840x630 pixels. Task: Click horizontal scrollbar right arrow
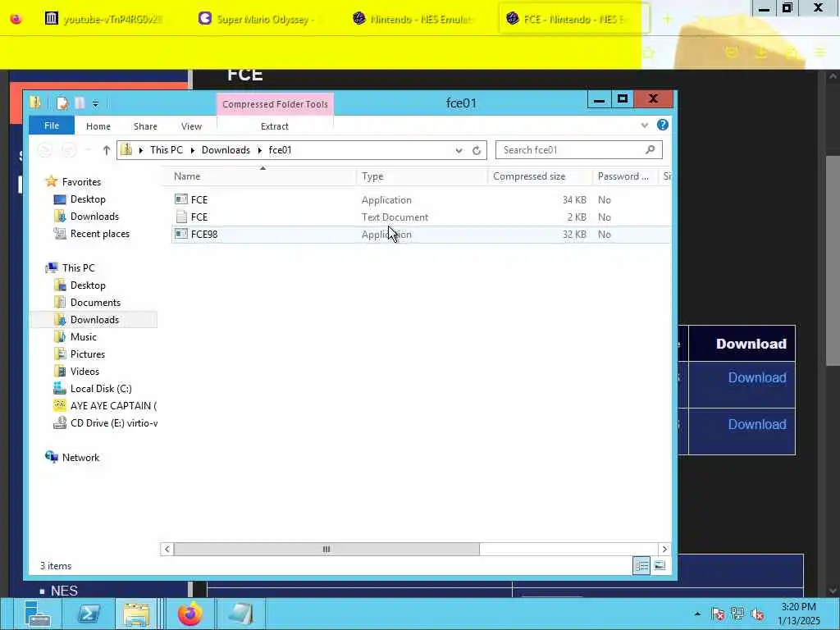pos(664,549)
